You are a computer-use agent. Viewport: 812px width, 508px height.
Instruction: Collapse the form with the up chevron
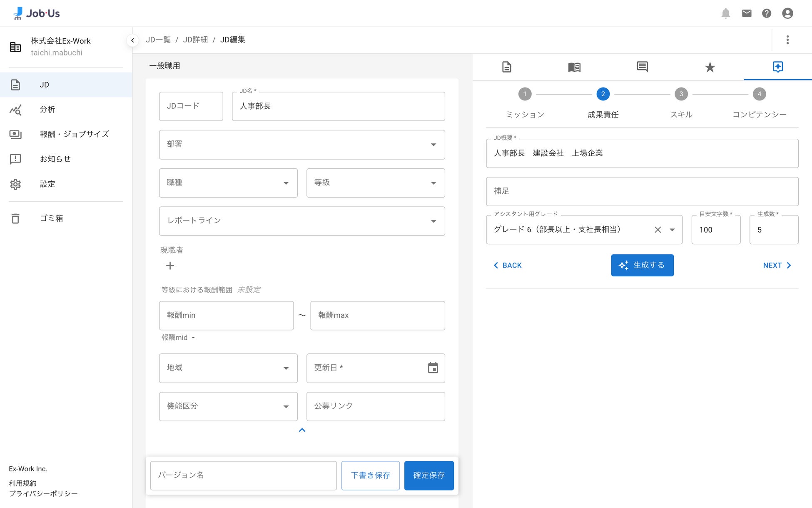(302, 430)
